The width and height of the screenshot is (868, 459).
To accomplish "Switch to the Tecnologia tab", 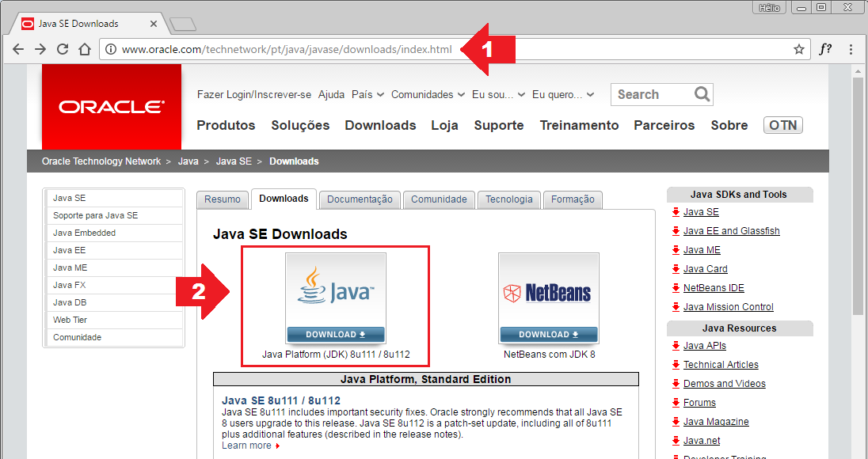I will pos(508,199).
